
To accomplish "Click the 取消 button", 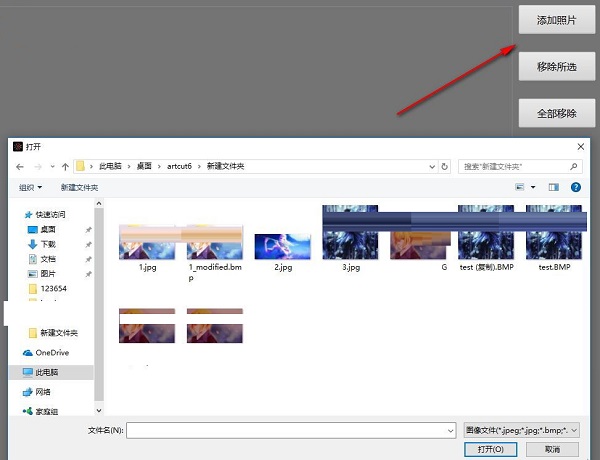I will click(x=552, y=449).
